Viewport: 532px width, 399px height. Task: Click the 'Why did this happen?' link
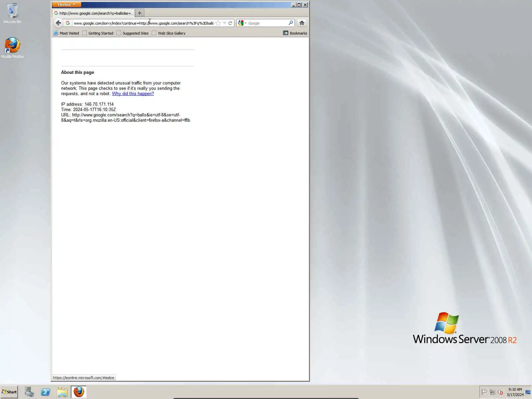pyautogui.click(x=133, y=94)
